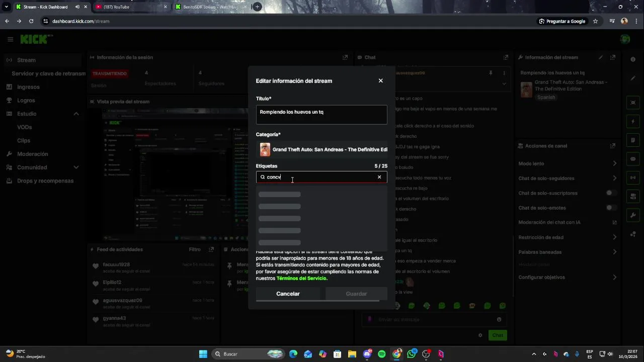Click the info icon in the right rail
Viewport: 644px width, 362px height.
(633, 59)
